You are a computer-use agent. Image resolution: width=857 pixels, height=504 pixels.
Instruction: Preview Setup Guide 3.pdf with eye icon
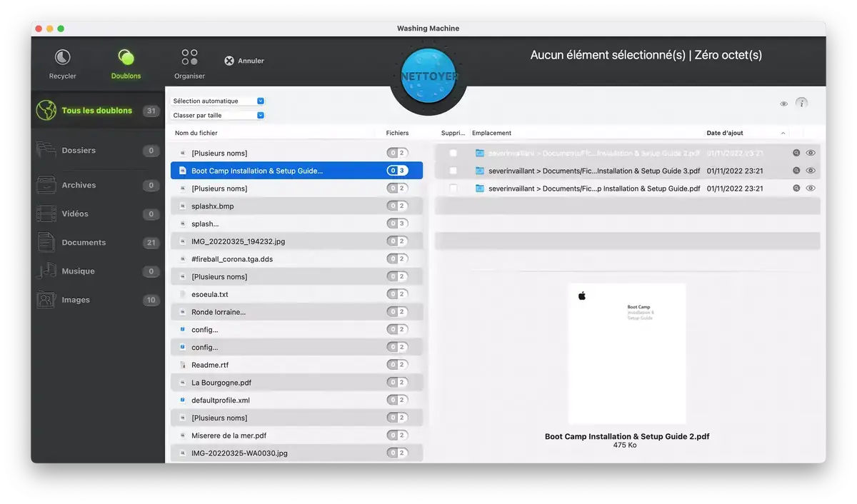811,171
